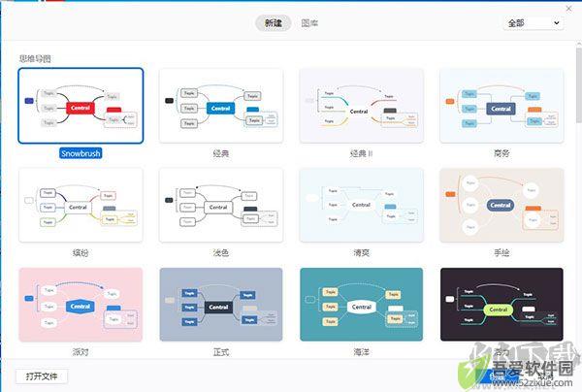
Task: Select the 商务 template thumbnail
Action: click(501, 106)
